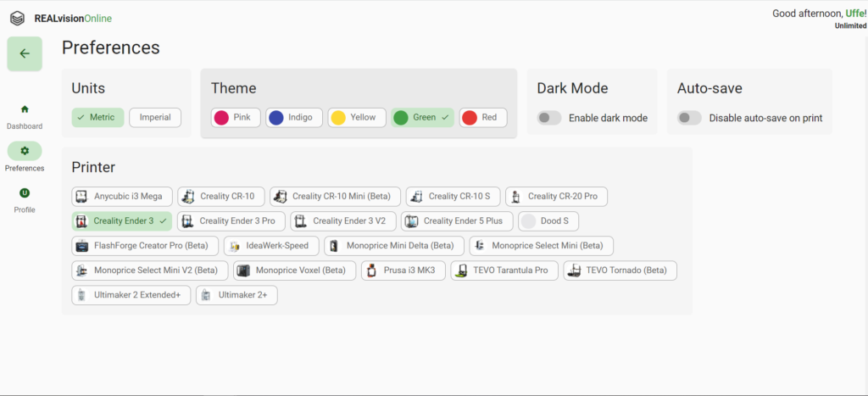Click the Creality CR-10 S printer icon

coord(416,196)
